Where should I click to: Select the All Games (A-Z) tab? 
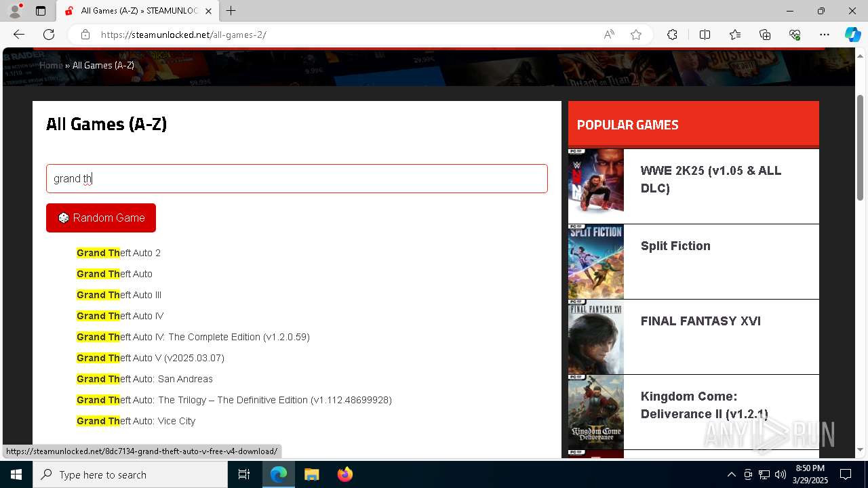point(138,11)
